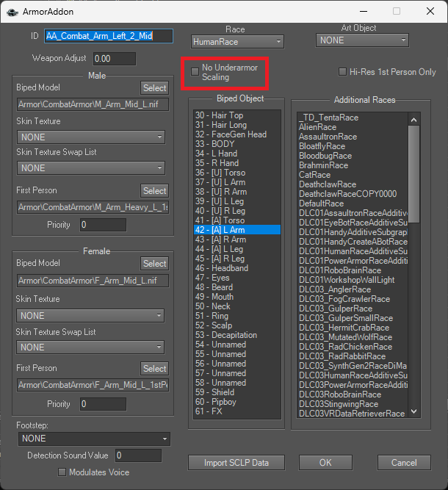The height and width of the screenshot is (490, 448).
Task: Select AlienRace in Additional Races
Action: point(353,127)
